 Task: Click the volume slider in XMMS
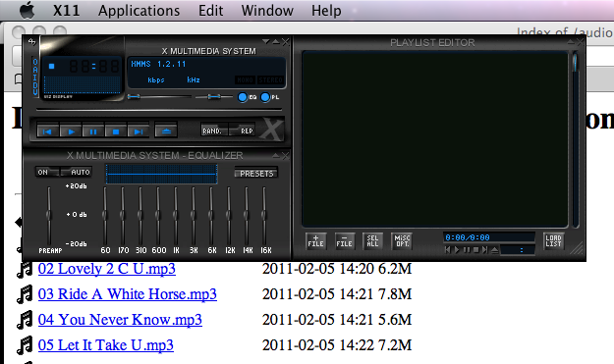click(x=159, y=96)
